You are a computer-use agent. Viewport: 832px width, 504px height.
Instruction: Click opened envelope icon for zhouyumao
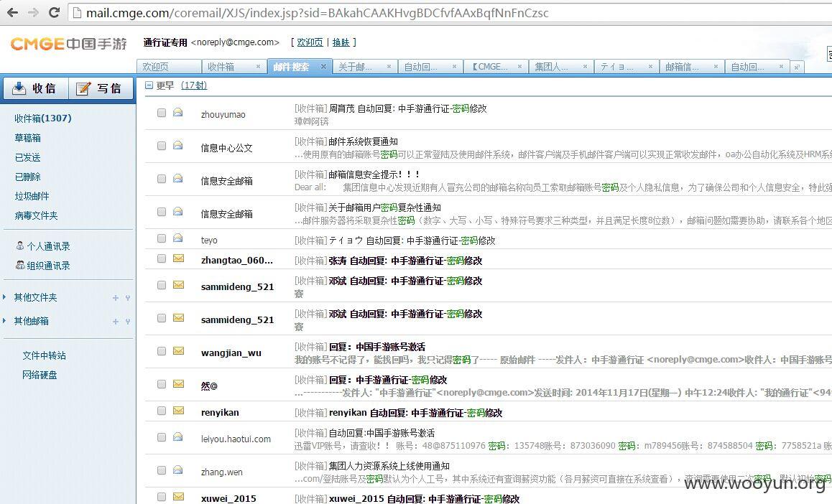[178, 112]
